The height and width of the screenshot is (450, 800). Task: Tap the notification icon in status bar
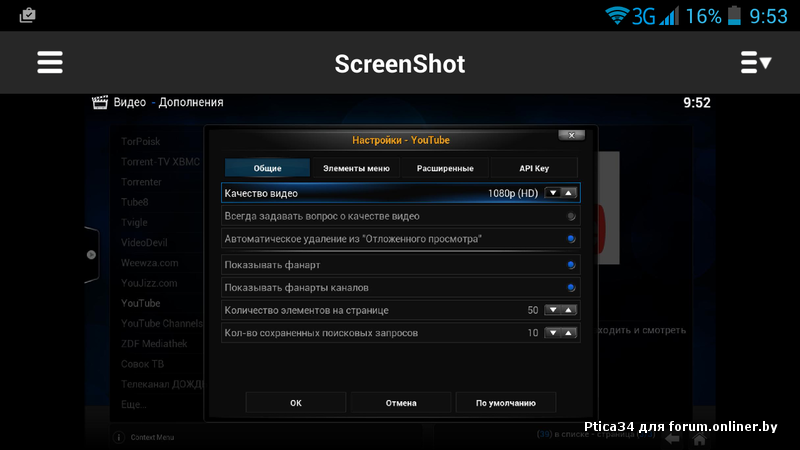[28, 15]
